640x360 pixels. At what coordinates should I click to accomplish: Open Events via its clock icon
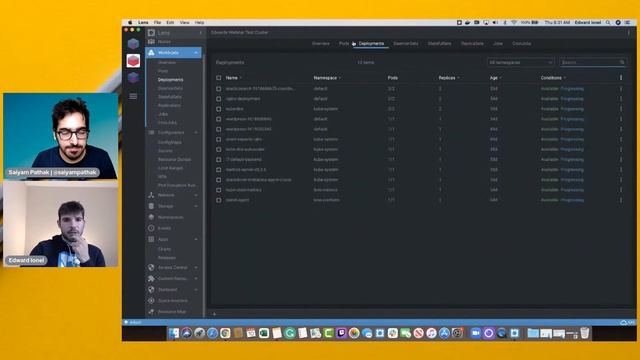click(x=151, y=228)
